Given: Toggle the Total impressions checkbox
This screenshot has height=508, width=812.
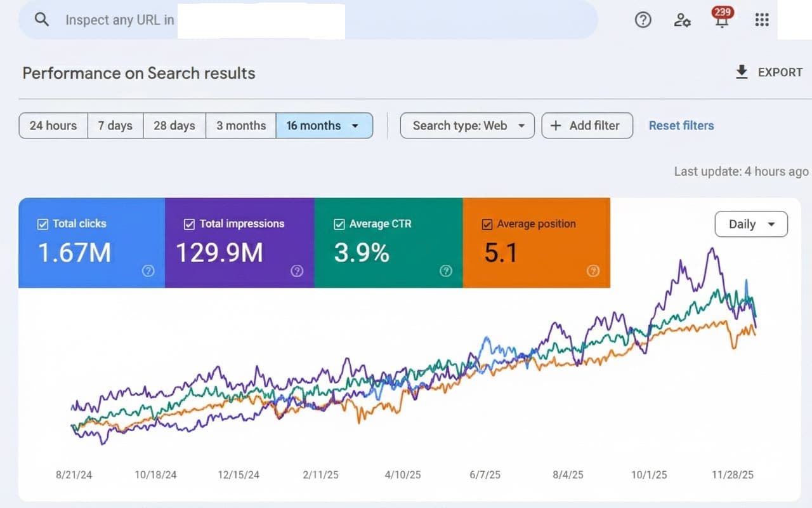Looking at the screenshot, I should click(189, 224).
